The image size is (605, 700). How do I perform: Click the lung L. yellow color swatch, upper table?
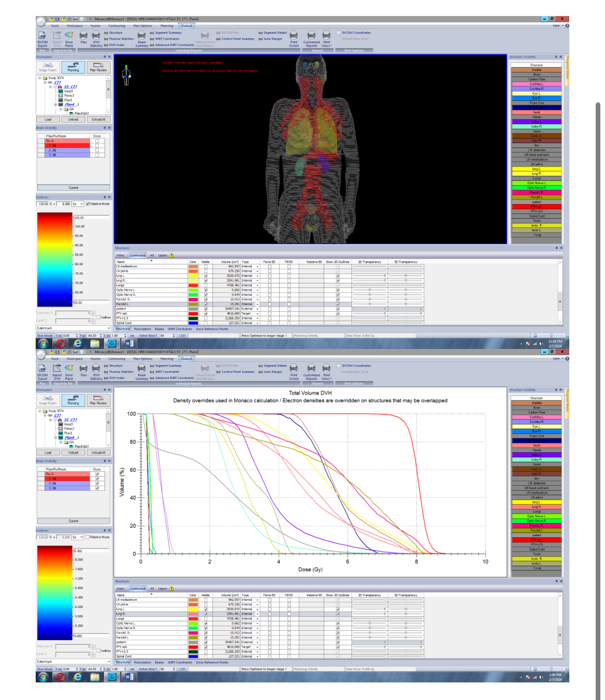pos(193,276)
